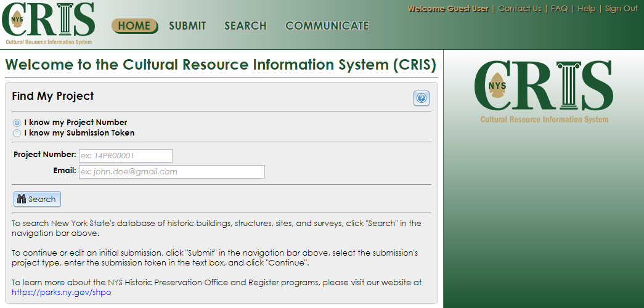Screen dimensions: 644x308
Task: Open the HOME navigation tab
Action: click(x=134, y=26)
